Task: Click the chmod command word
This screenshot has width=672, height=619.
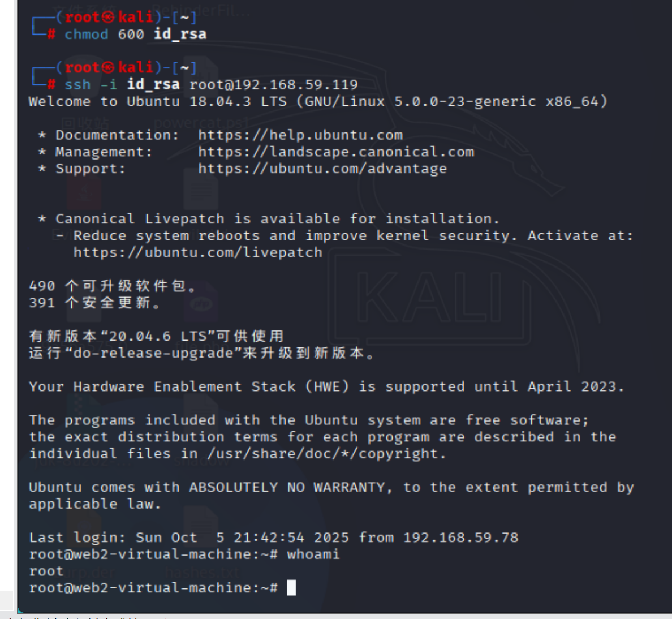Action: coord(86,35)
